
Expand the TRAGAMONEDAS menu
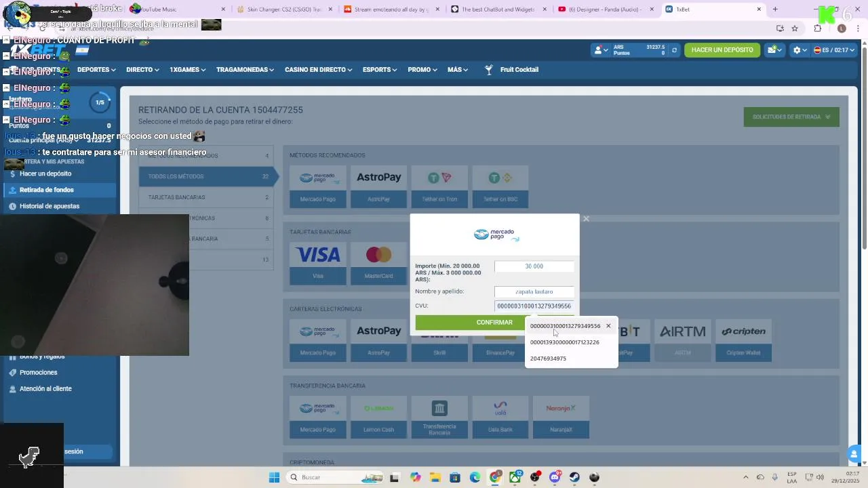point(245,69)
